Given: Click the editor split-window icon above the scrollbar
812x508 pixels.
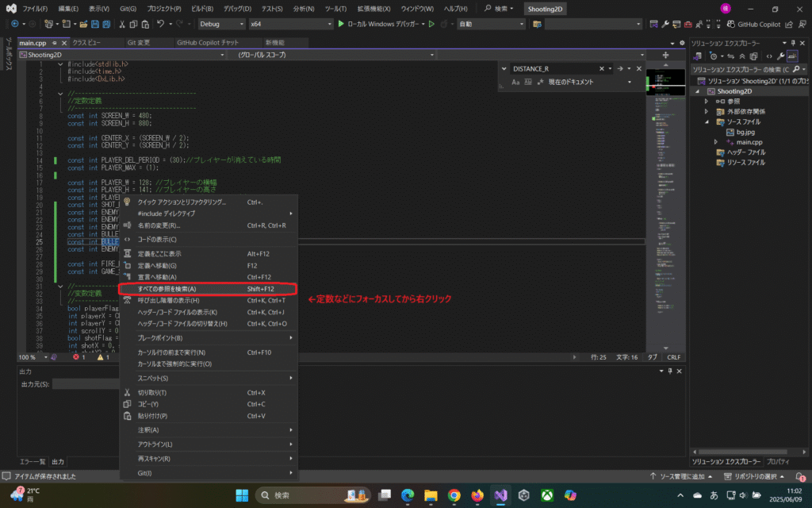Looking at the screenshot, I should click(665, 55).
